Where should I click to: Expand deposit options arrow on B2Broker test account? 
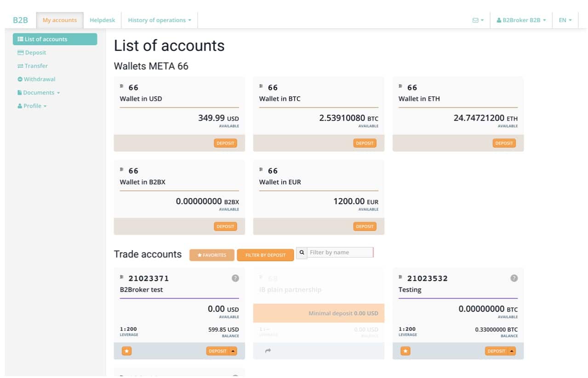pyautogui.click(x=233, y=351)
